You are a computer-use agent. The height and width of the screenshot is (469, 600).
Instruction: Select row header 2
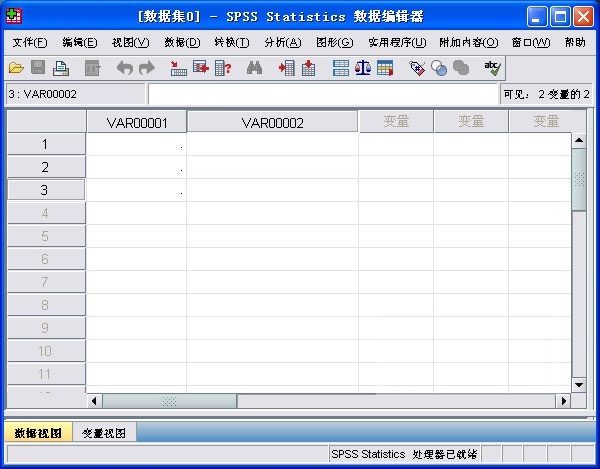point(46,167)
